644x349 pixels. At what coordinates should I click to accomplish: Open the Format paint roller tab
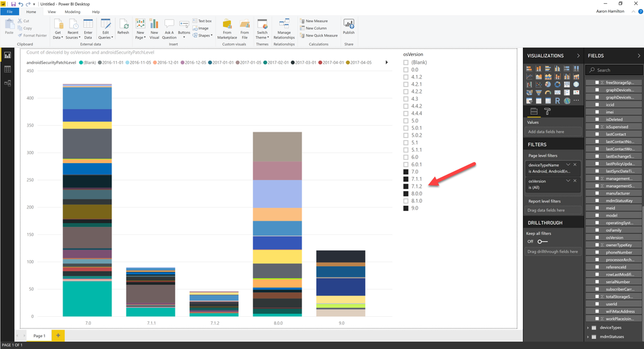[x=547, y=111]
